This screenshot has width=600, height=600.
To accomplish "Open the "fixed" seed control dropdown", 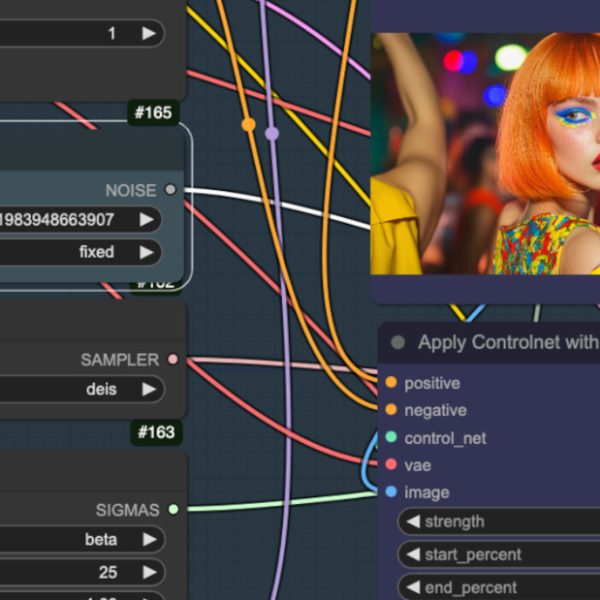I will point(80,252).
